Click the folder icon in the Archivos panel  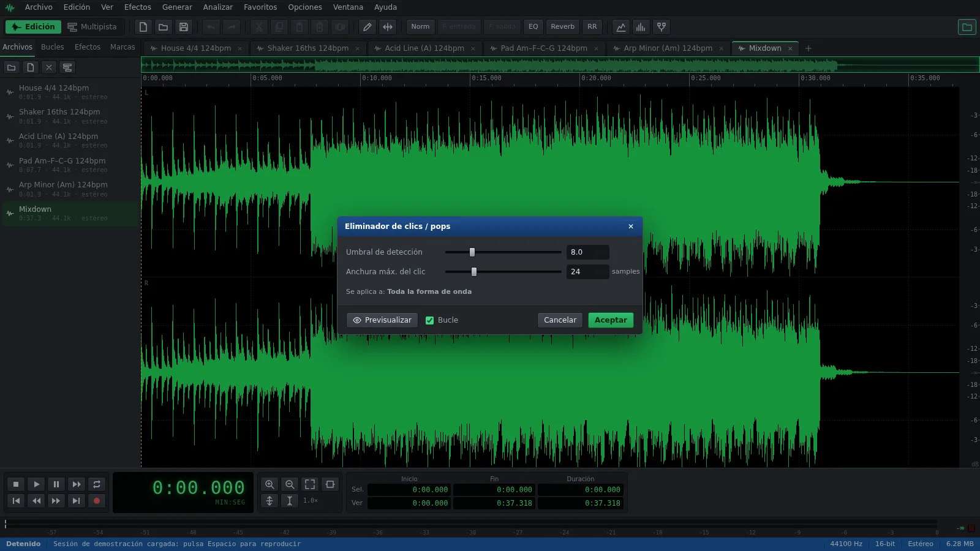(11, 67)
